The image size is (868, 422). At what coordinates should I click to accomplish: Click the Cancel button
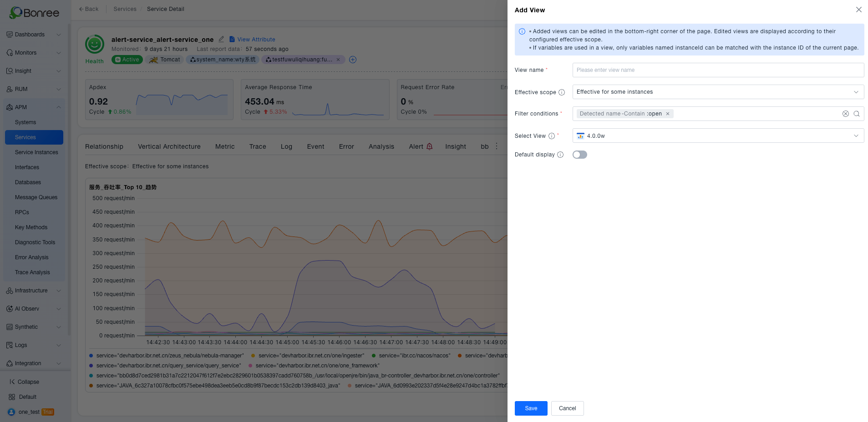point(568,408)
